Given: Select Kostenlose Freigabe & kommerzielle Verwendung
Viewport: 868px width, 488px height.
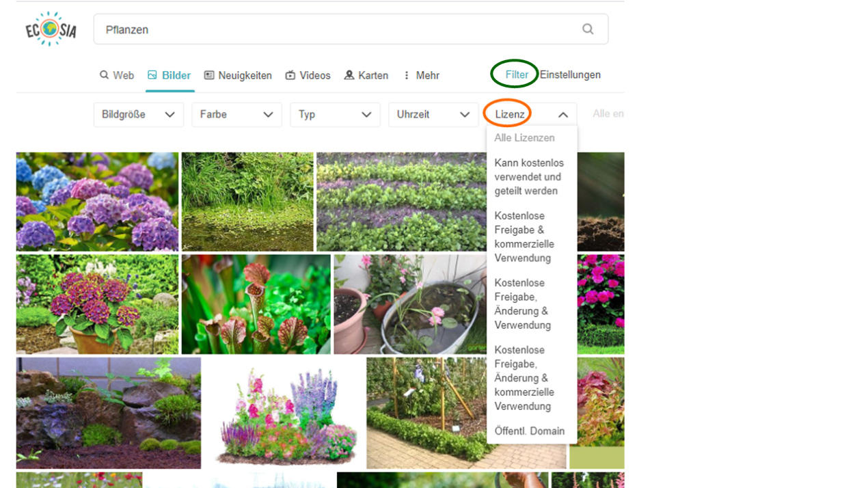Looking at the screenshot, I should click(x=524, y=237).
